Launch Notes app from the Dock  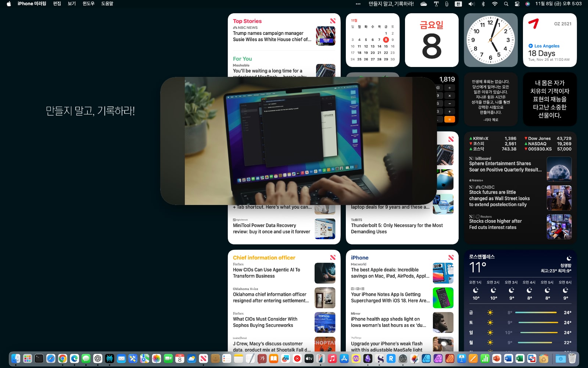(239, 358)
